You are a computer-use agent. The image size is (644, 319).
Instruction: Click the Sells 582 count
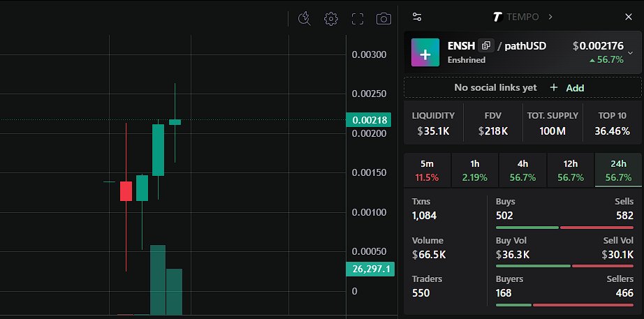(624, 216)
